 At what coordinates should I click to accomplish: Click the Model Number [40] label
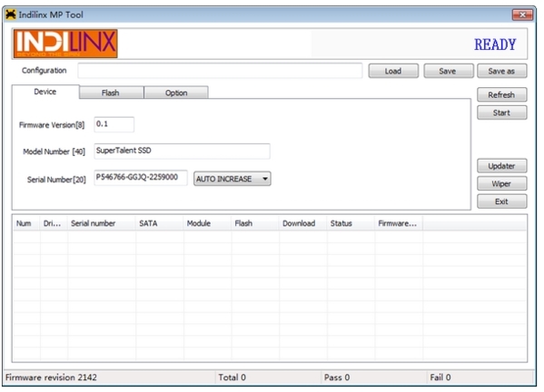(54, 152)
